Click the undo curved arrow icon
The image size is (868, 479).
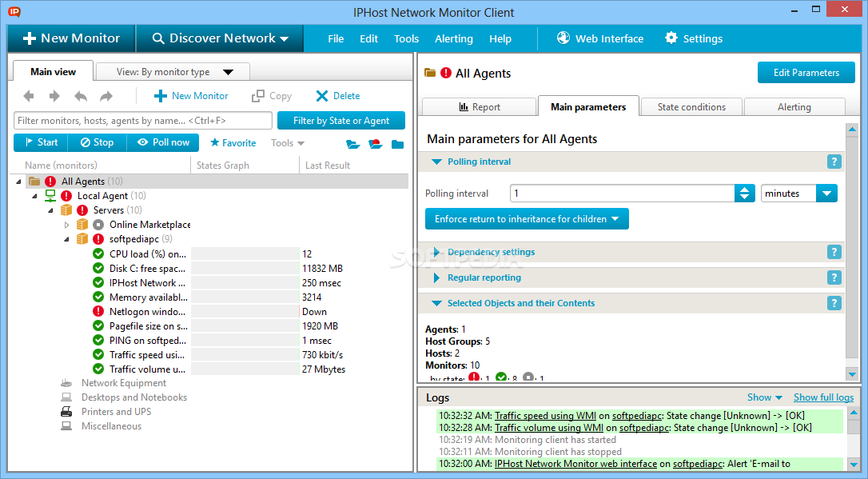(81, 96)
